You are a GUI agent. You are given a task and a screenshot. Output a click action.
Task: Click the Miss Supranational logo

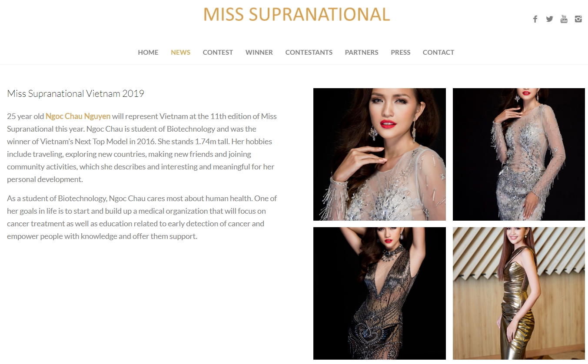click(297, 14)
